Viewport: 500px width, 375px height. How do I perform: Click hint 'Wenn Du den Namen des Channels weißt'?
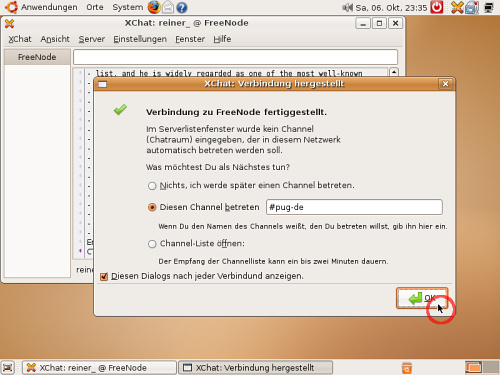tap(303, 226)
